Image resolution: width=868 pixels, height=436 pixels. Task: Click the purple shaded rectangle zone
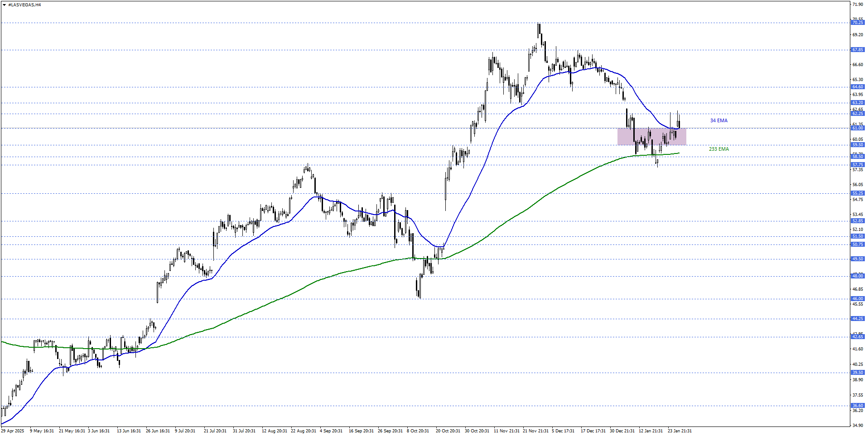(x=651, y=137)
